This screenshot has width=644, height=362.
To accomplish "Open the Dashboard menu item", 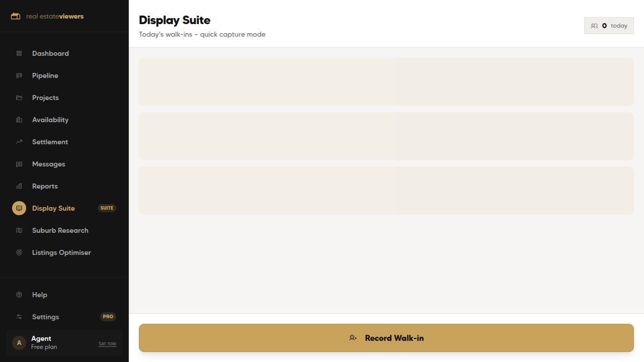I will click(50, 53).
